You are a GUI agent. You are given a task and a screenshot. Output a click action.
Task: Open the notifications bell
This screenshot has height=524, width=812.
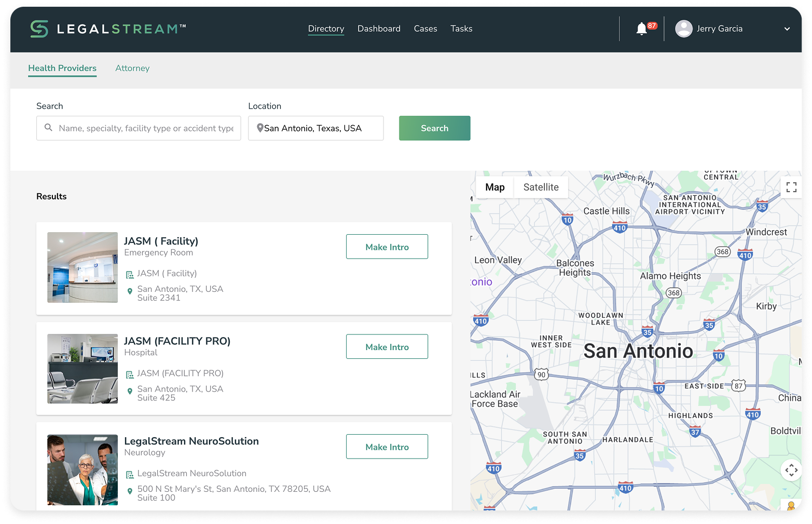pos(641,29)
